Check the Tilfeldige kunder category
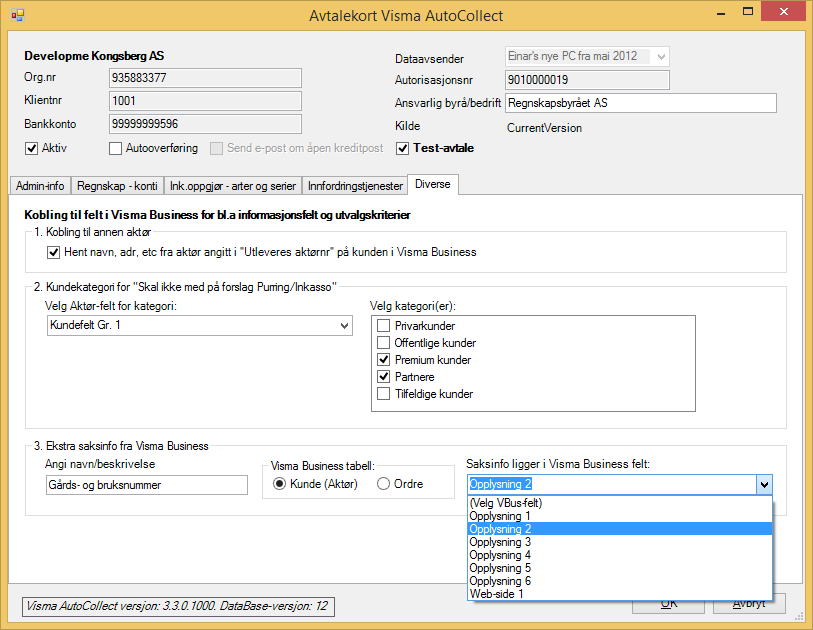 tap(383, 394)
